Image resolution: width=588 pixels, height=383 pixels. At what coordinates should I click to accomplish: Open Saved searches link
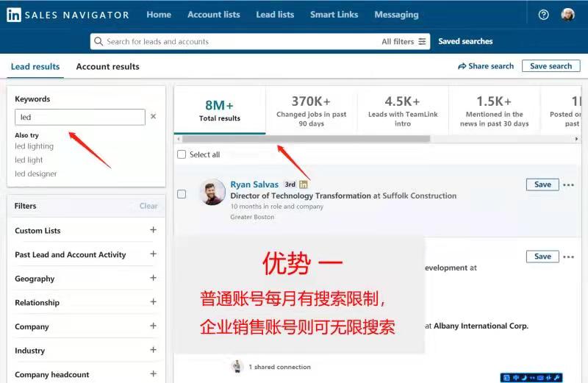[x=465, y=41]
